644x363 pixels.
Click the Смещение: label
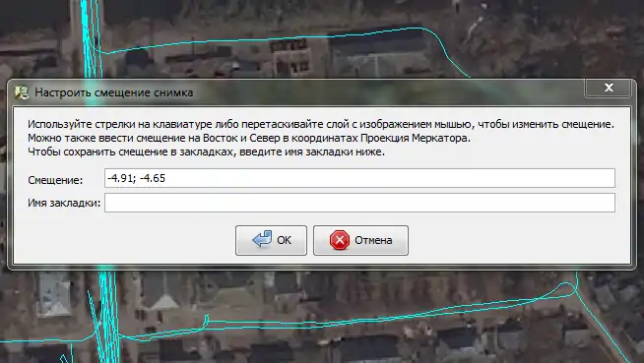[x=55, y=180]
